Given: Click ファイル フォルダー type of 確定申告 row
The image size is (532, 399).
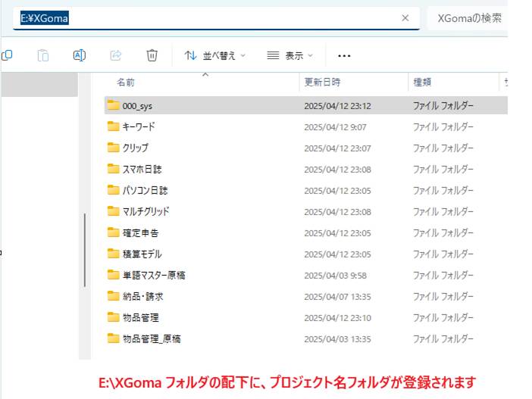Looking at the screenshot, I should [443, 233].
